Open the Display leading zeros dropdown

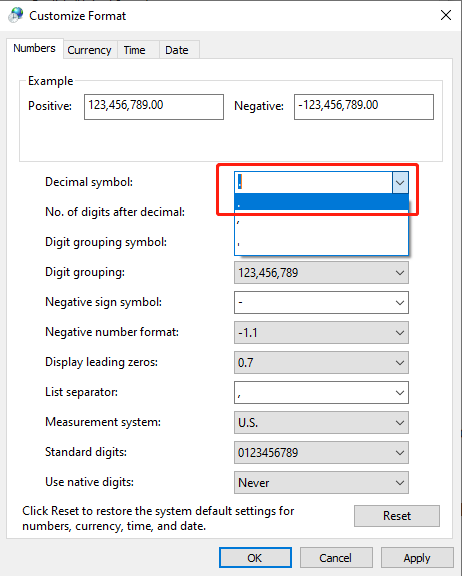click(x=321, y=363)
